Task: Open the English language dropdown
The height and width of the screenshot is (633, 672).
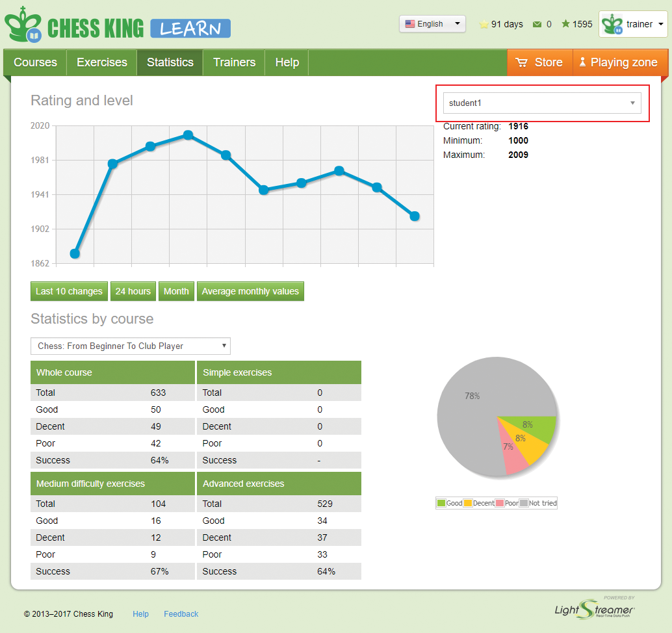Action: (432, 24)
